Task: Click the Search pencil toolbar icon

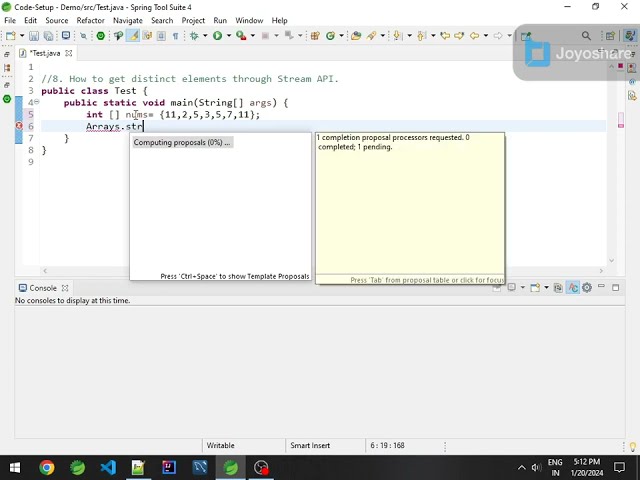Action: coord(371,36)
